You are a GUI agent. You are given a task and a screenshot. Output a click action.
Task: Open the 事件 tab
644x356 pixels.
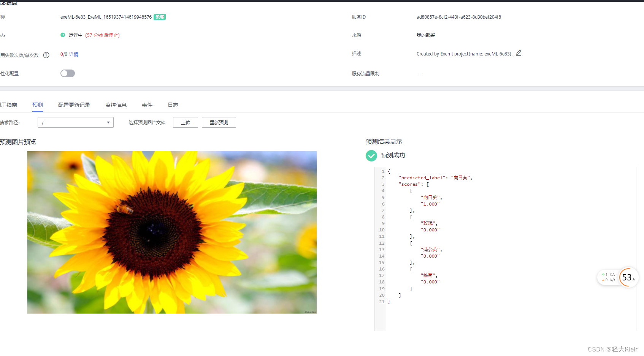pyautogui.click(x=147, y=105)
